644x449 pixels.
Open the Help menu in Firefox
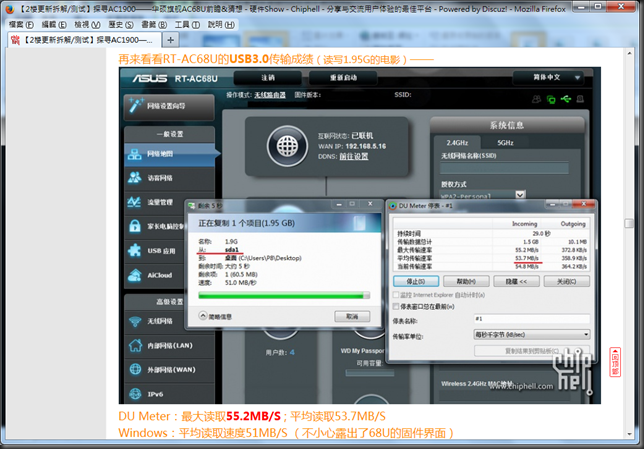click(x=221, y=25)
